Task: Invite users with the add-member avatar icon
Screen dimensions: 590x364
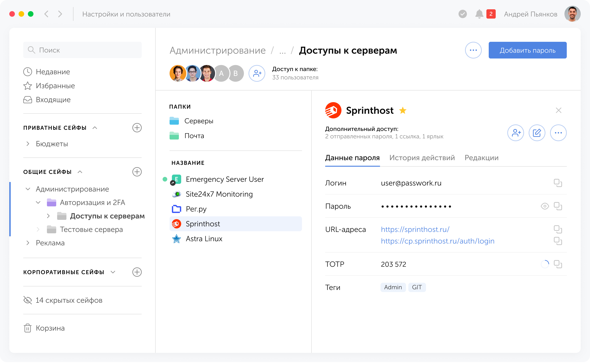Action: pos(257,73)
